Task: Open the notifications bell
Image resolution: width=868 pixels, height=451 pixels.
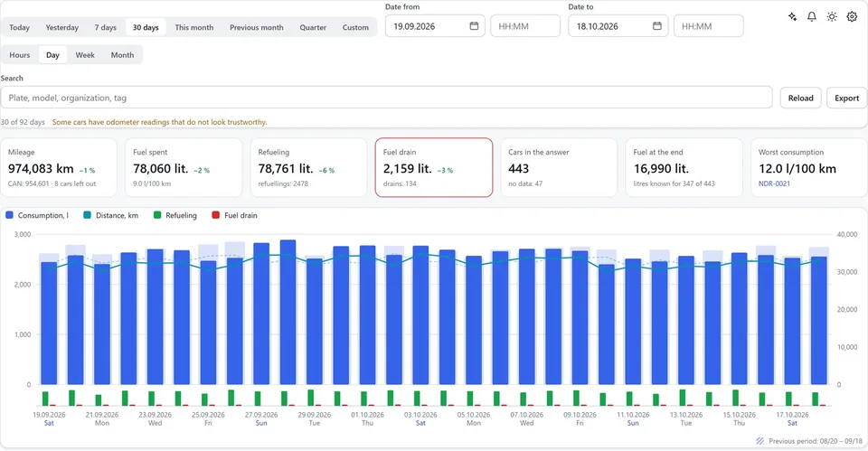Action: pos(812,16)
